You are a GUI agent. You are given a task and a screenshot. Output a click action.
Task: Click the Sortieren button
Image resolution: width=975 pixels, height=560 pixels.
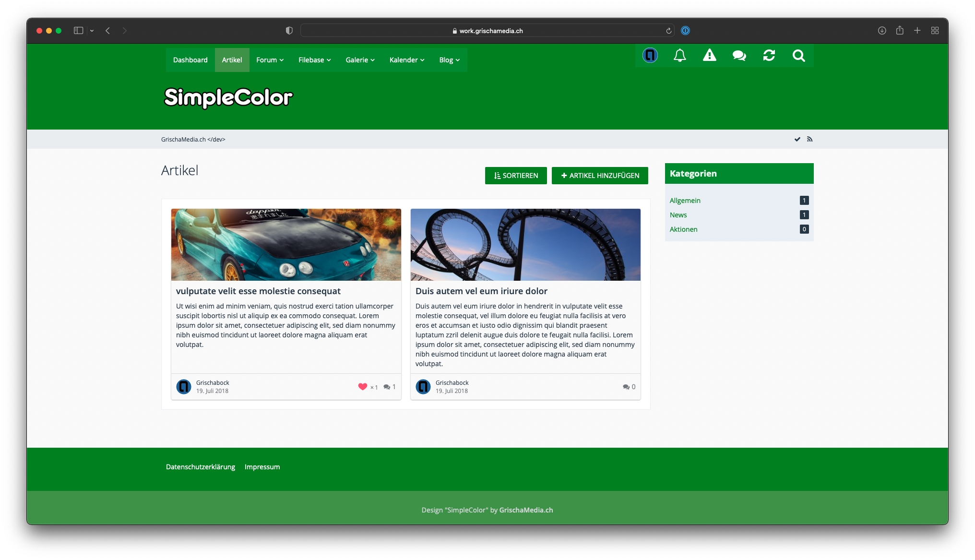pyautogui.click(x=515, y=176)
